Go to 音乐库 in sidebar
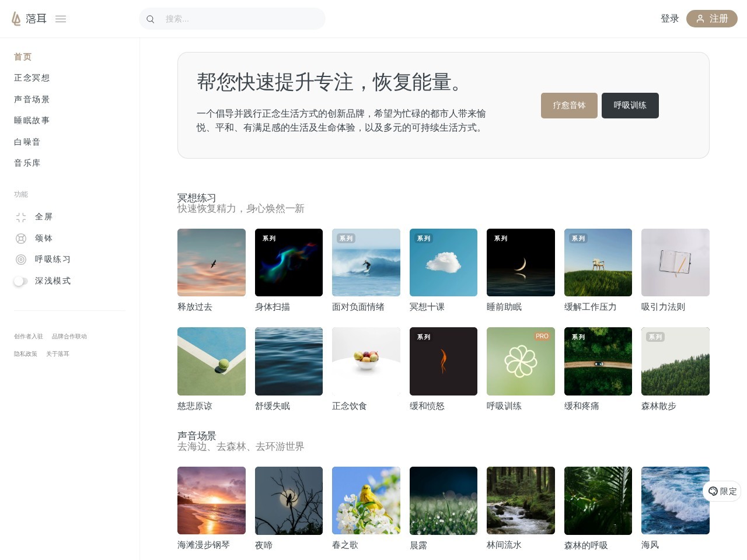 [x=27, y=163]
